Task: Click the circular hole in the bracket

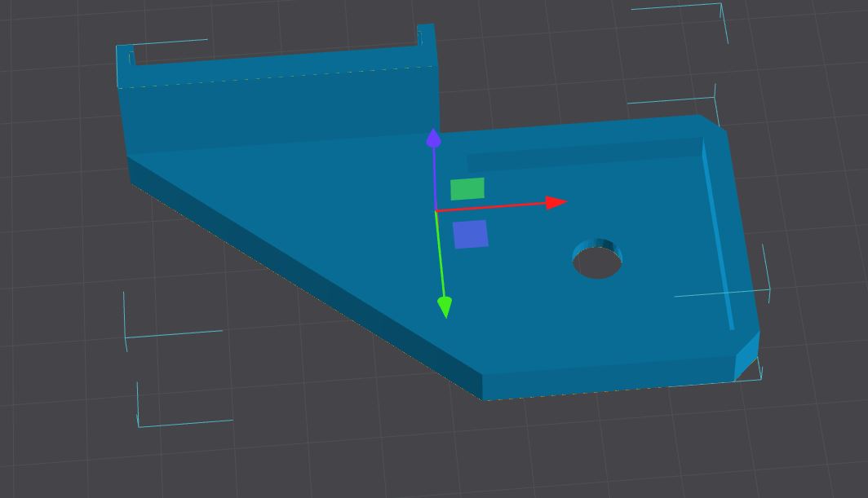Action: [x=597, y=262]
